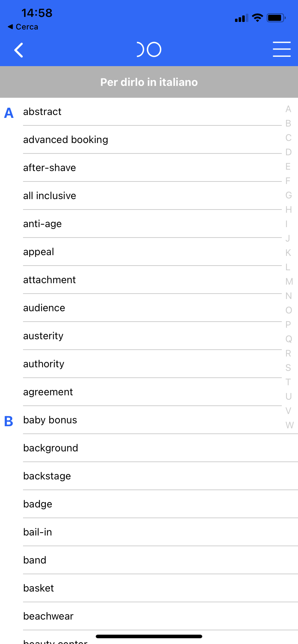The width and height of the screenshot is (298, 644).
Task: Return to Cerca via status bar link
Action: point(23,27)
